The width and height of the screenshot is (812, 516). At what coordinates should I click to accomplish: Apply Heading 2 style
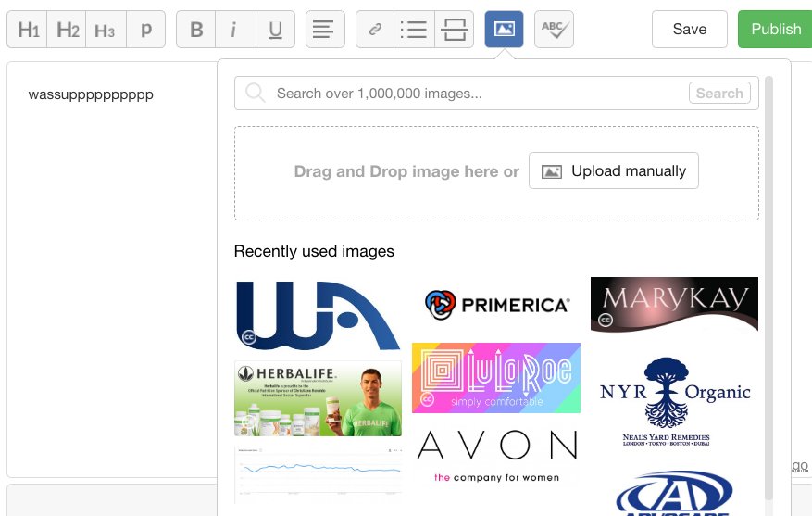[x=67, y=30]
